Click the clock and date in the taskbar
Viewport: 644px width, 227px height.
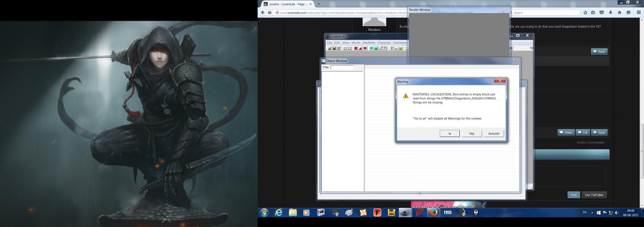tap(631, 213)
